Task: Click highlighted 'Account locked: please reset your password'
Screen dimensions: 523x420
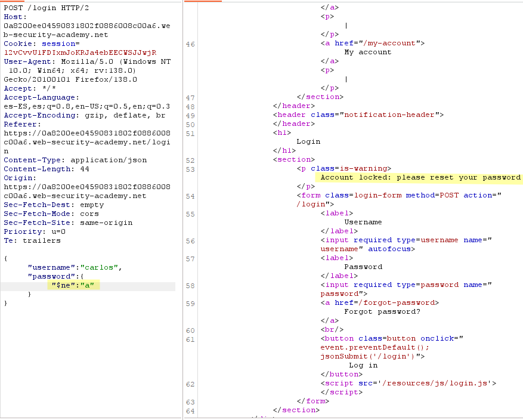Action: pyautogui.click(x=420, y=177)
